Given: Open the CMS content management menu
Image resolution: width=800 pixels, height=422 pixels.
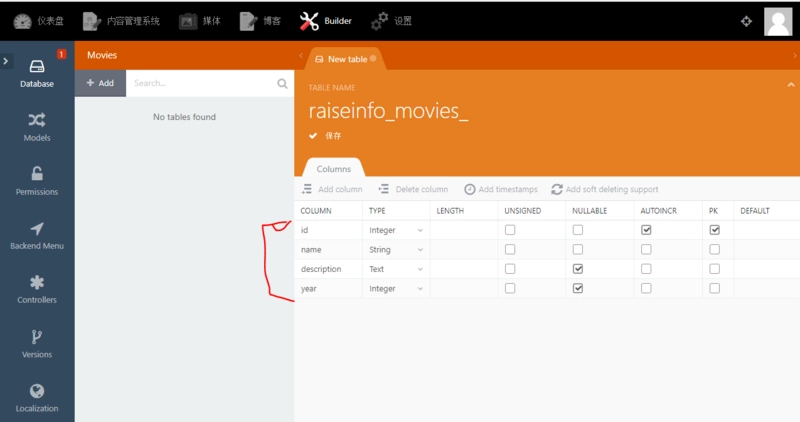Looking at the screenshot, I should click(x=121, y=21).
